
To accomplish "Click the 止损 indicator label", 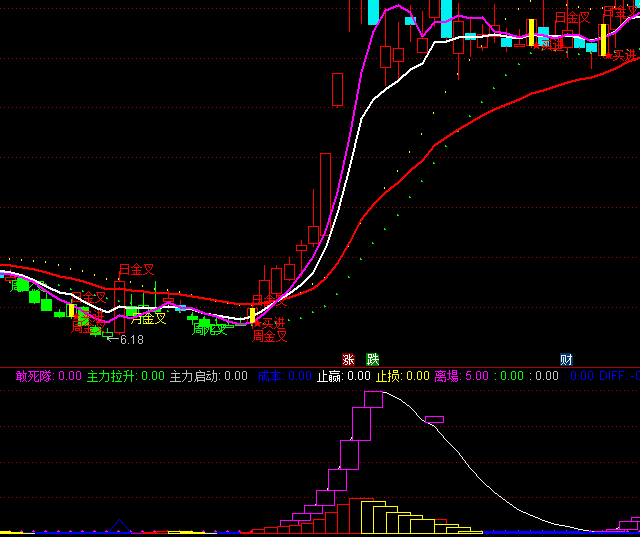I will pos(389,377).
